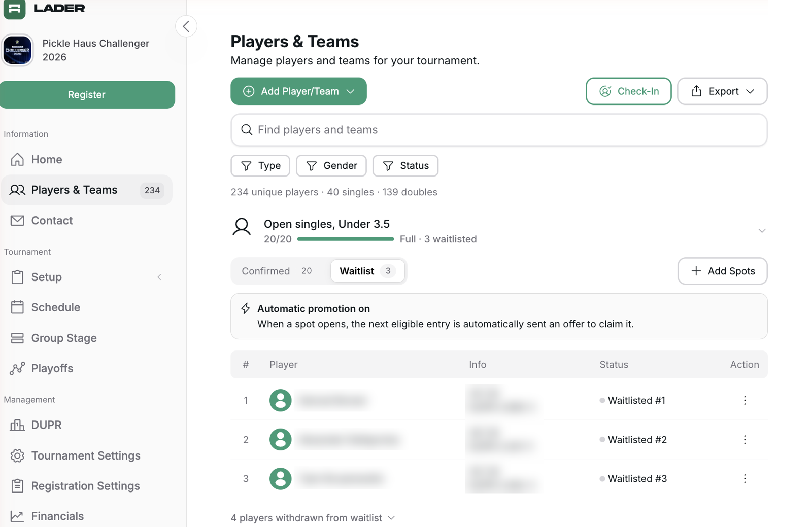Open the Status filter

(405, 166)
